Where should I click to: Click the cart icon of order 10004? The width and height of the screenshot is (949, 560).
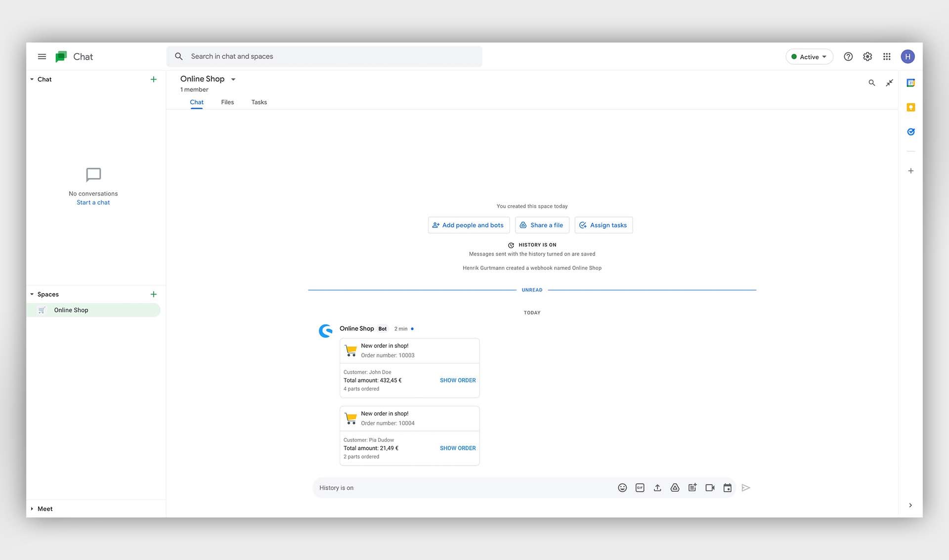point(351,418)
